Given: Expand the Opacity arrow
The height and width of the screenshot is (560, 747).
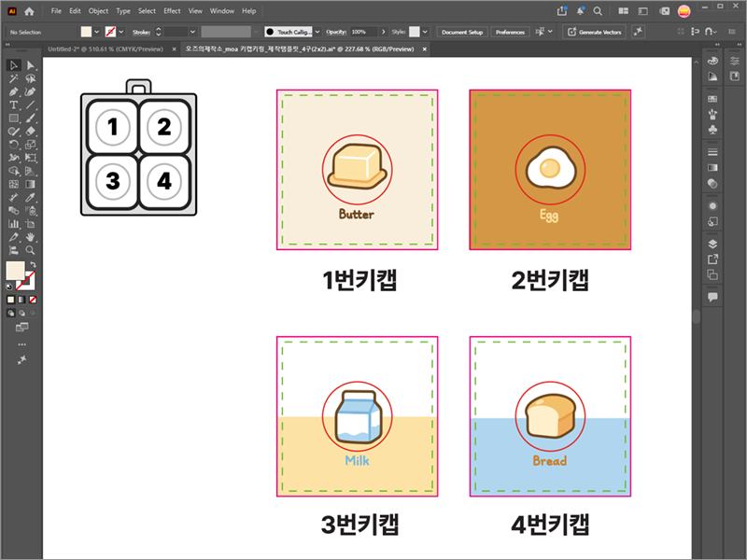Looking at the screenshot, I should [384, 32].
